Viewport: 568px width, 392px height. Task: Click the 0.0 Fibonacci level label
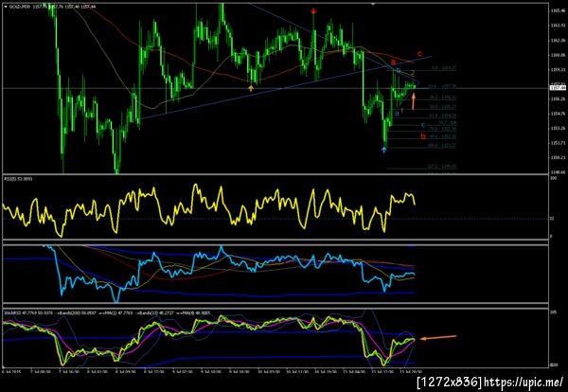click(444, 68)
